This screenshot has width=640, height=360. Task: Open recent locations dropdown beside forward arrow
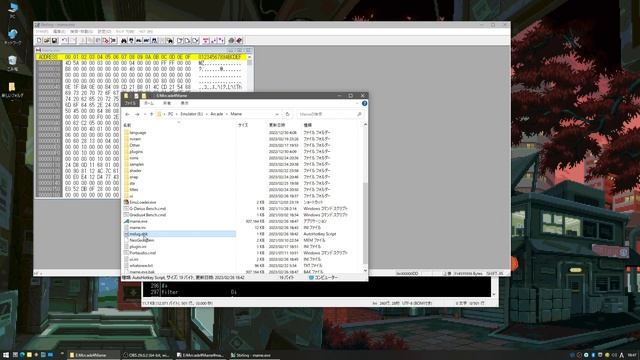144,114
